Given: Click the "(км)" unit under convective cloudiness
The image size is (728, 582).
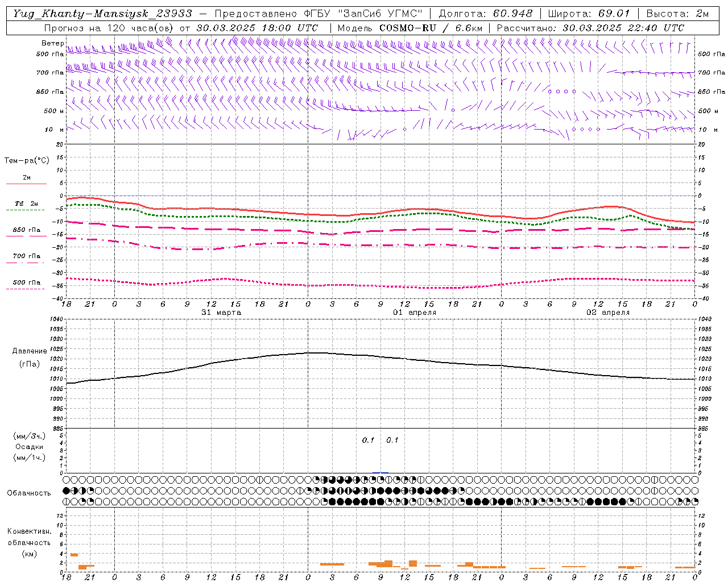Looking at the screenshot, I should tap(30, 553).
